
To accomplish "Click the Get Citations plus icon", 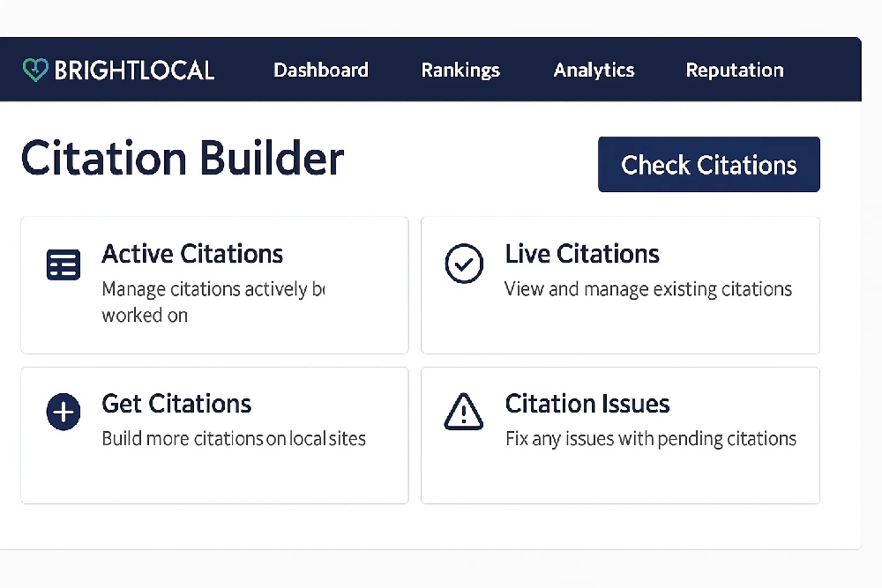I will [63, 412].
